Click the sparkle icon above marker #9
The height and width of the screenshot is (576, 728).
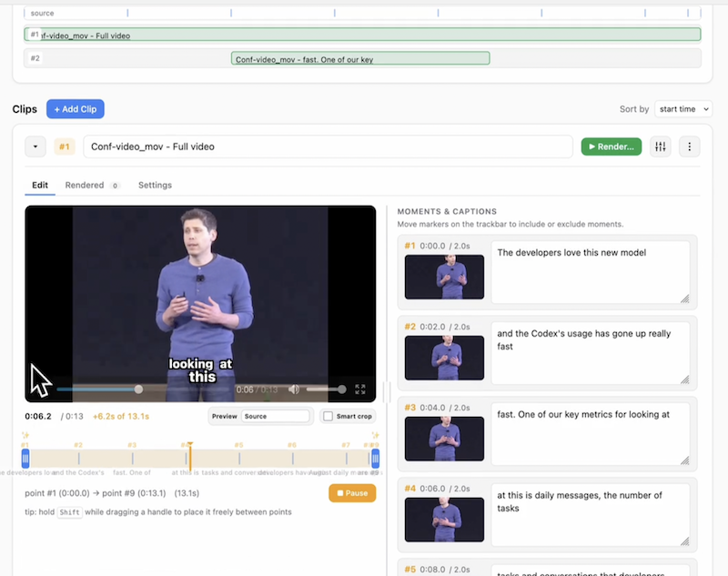pos(375,435)
